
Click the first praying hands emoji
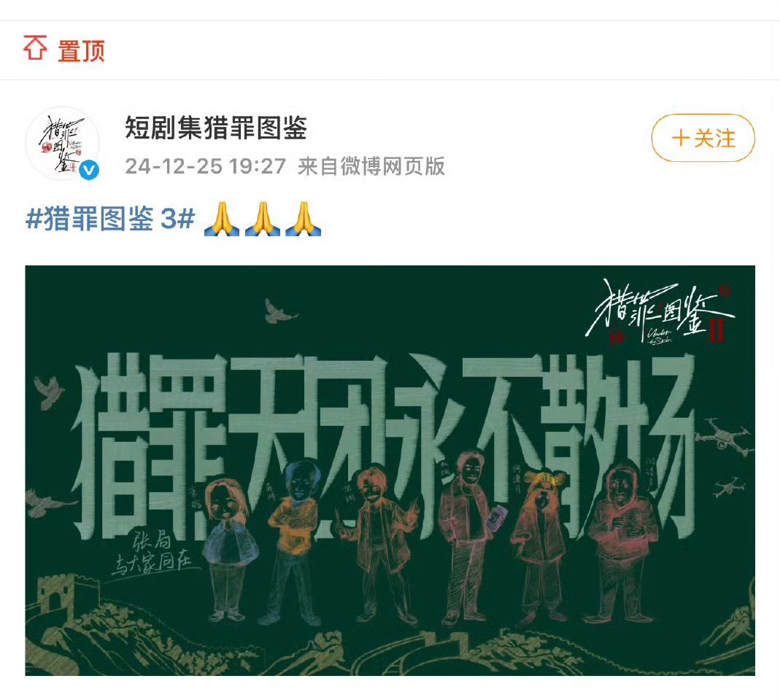click(222, 218)
